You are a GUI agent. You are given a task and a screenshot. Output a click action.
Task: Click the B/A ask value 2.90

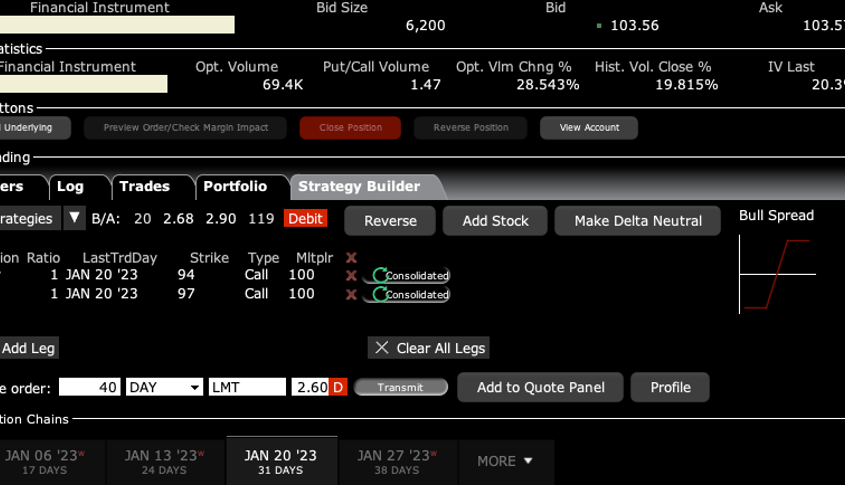[x=220, y=219]
